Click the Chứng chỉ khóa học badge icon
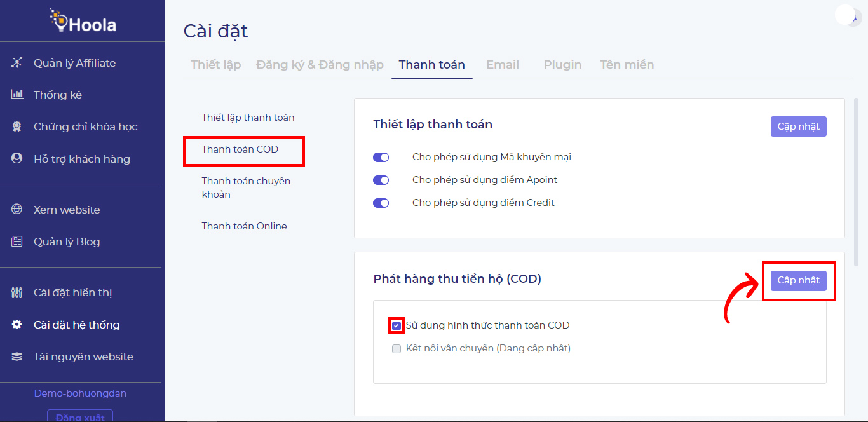868x422 pixels. [x=17, y=127]
